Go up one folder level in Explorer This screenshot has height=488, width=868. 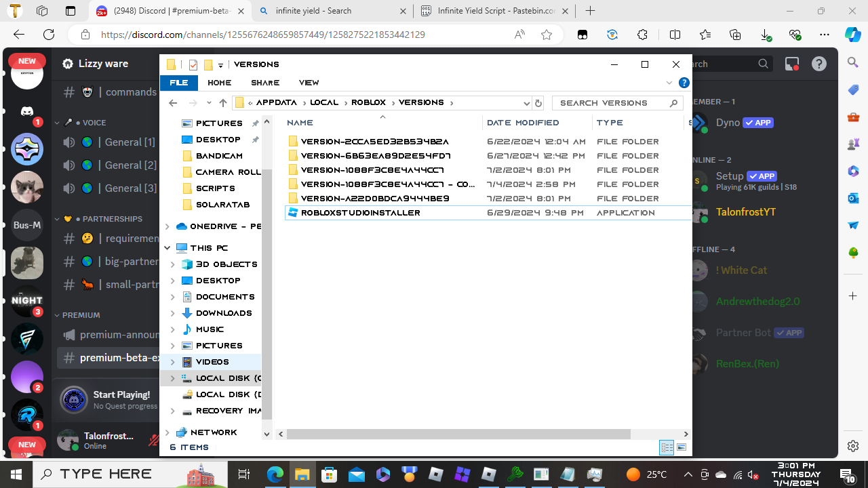coord(223,103)
